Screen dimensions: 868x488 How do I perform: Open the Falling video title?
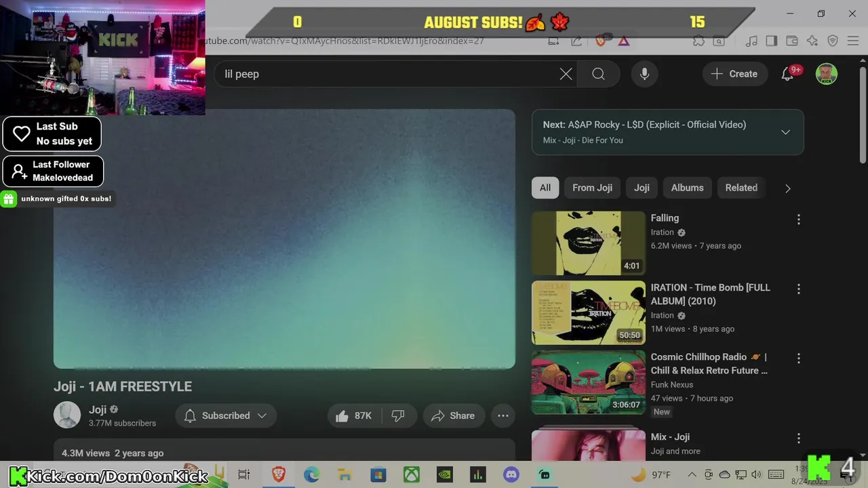pos(665,218)
